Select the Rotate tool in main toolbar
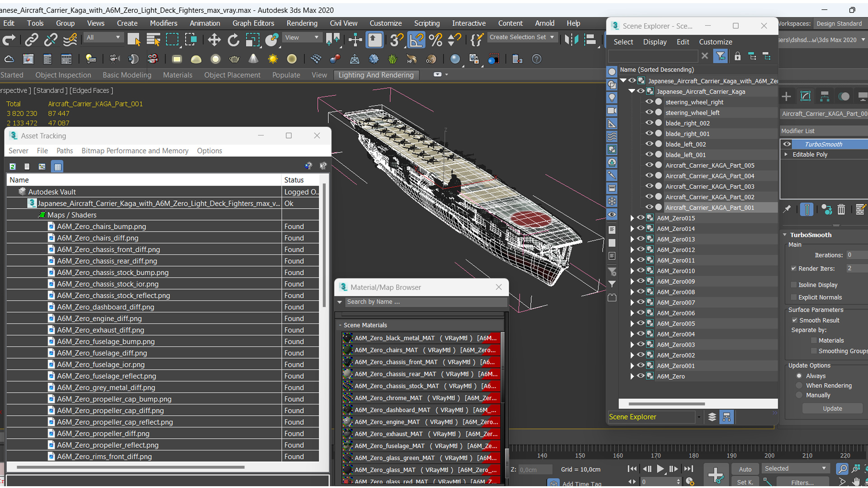Screen dimensions: 868x488 click(233, 40)
